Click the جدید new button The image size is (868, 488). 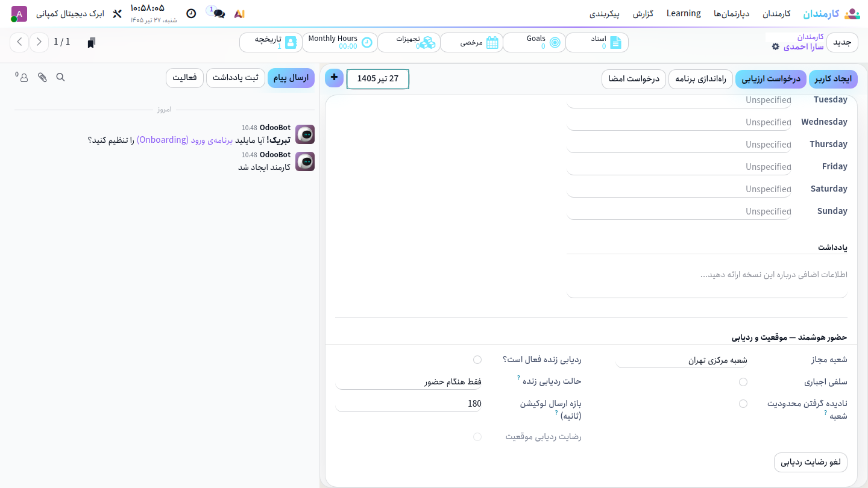842,42
